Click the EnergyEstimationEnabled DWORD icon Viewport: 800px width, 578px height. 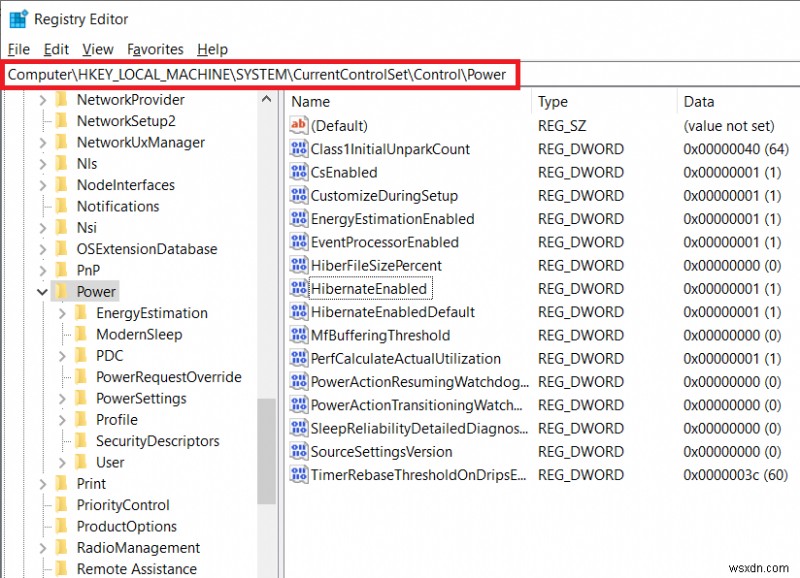point(298,218)
